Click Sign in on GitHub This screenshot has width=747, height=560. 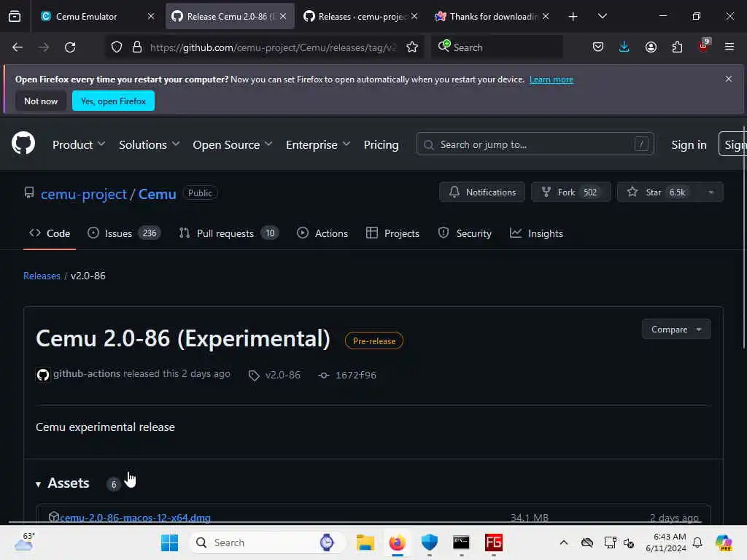coord(689,144)
